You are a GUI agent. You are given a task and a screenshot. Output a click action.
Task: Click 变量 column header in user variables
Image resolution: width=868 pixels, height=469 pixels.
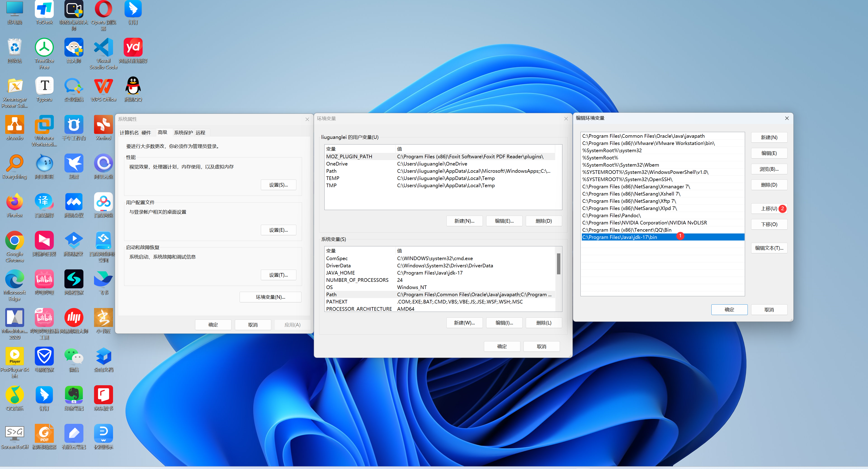[360, 149]
